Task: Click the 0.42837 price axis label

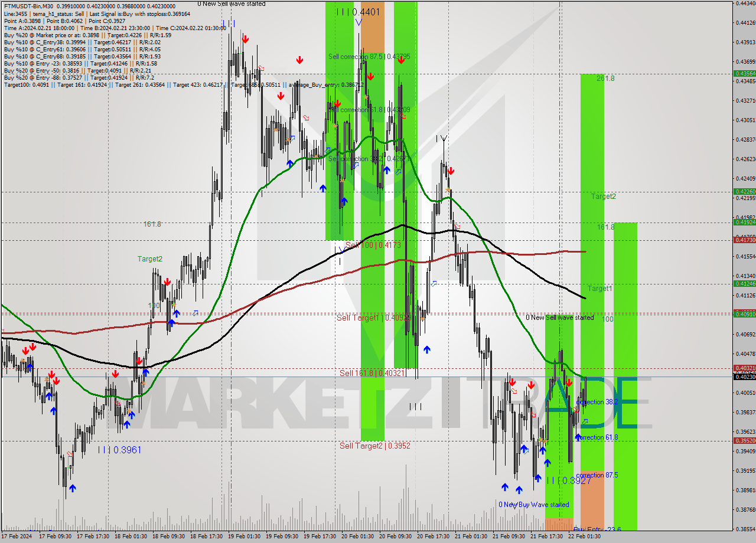Action: point(745,139)
